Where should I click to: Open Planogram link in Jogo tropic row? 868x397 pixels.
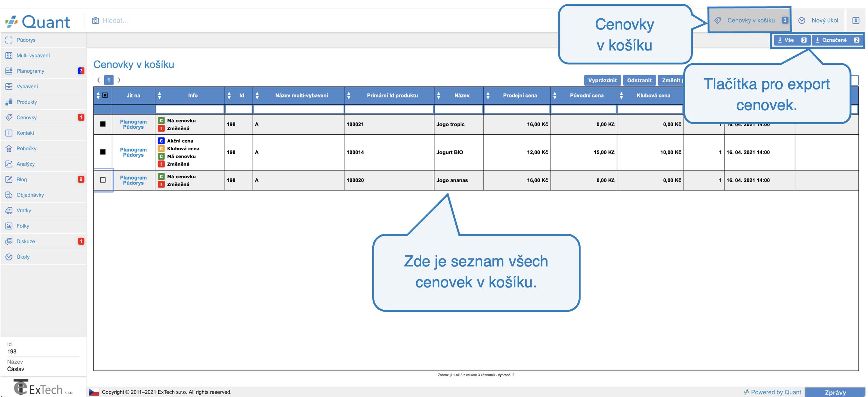[133, 122]
